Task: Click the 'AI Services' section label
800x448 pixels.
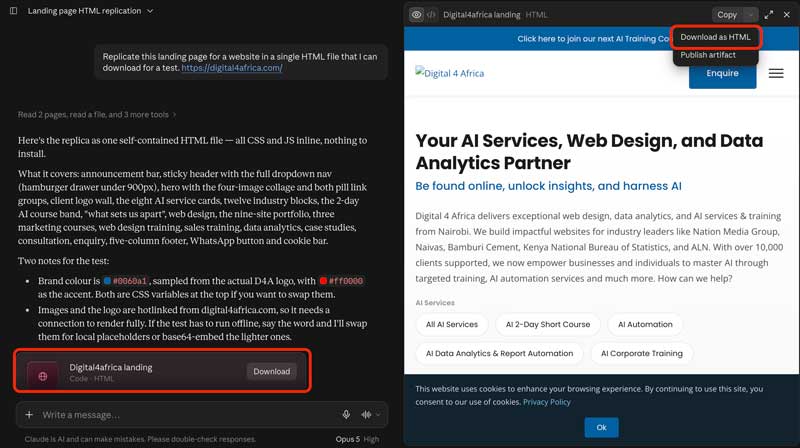Action: [x=435, y=303]
